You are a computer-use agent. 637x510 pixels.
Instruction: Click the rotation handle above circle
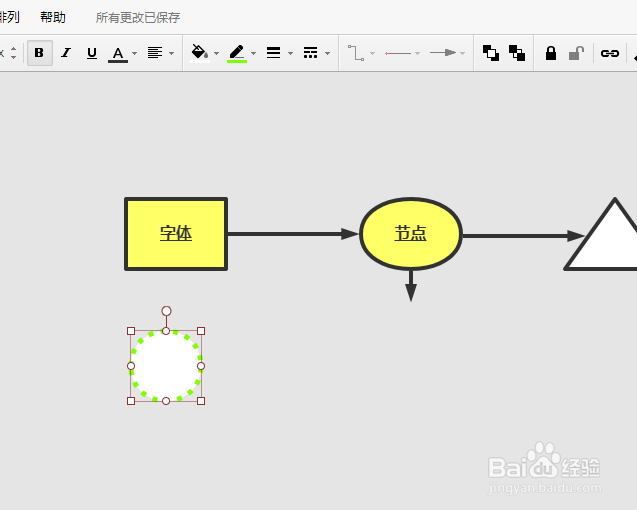pyautogui.click(x=166, y=311)
